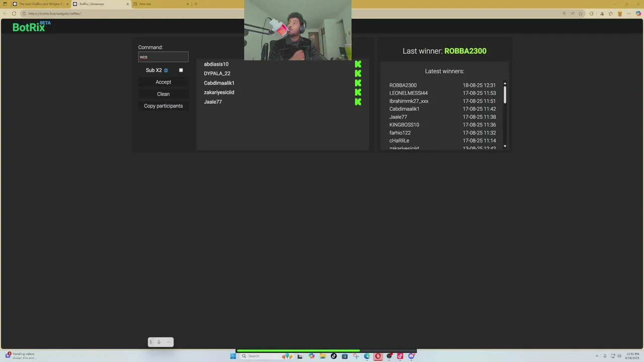Open a new browser tab with plus

[x=196, y=4]
